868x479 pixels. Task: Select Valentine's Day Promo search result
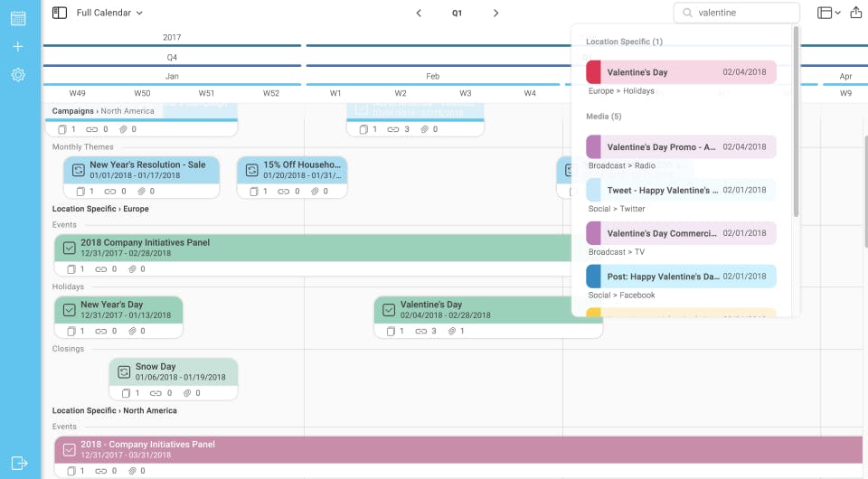click(681, 147)
